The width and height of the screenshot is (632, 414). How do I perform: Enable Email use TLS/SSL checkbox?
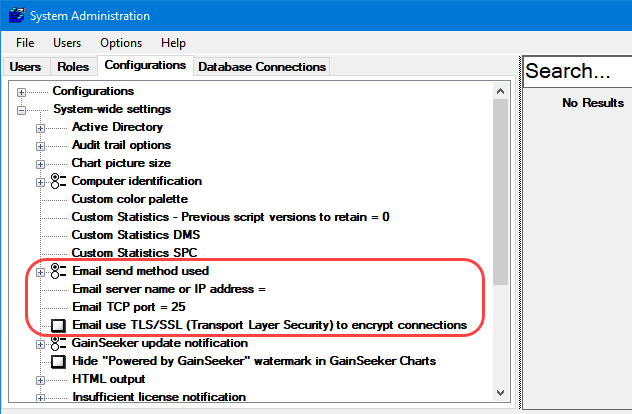click(x=58, y=326)
